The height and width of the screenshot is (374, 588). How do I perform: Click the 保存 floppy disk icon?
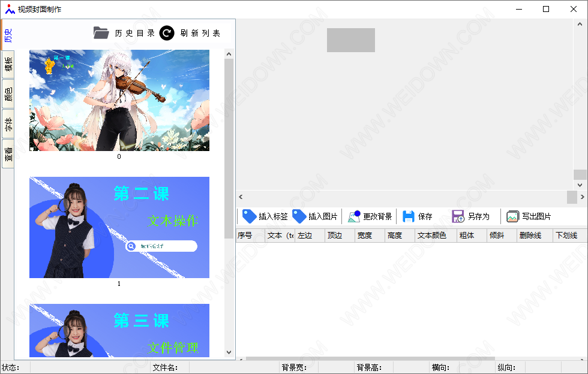[409, 216]
